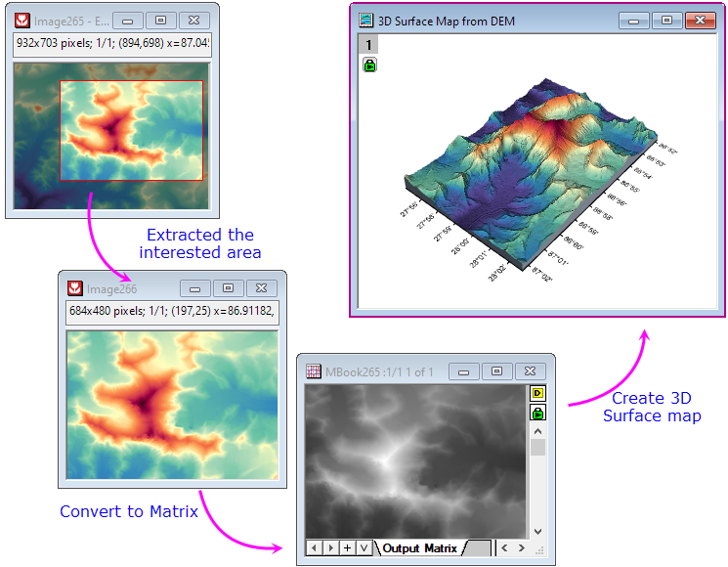Screen dimensions: 728x567
Task: Click the red ROI rectangle in Image265
Action: (131, 81)
